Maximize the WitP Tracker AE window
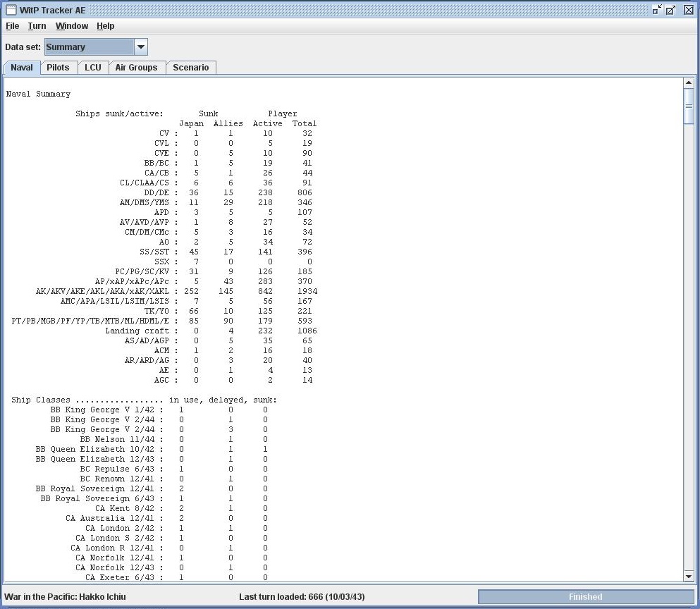Viewport: 700px width, 609px height. pyautogui.click(x=670, y=10)
